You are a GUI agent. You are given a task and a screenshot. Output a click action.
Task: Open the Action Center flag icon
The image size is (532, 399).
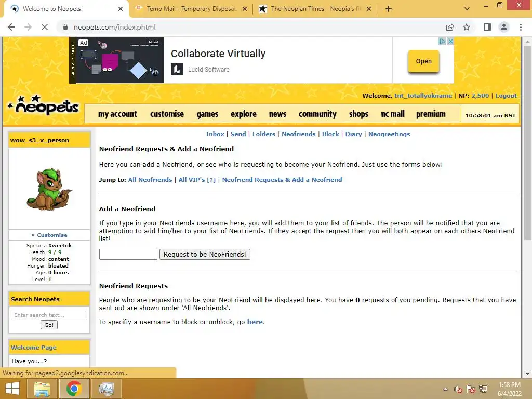[471, 389]
